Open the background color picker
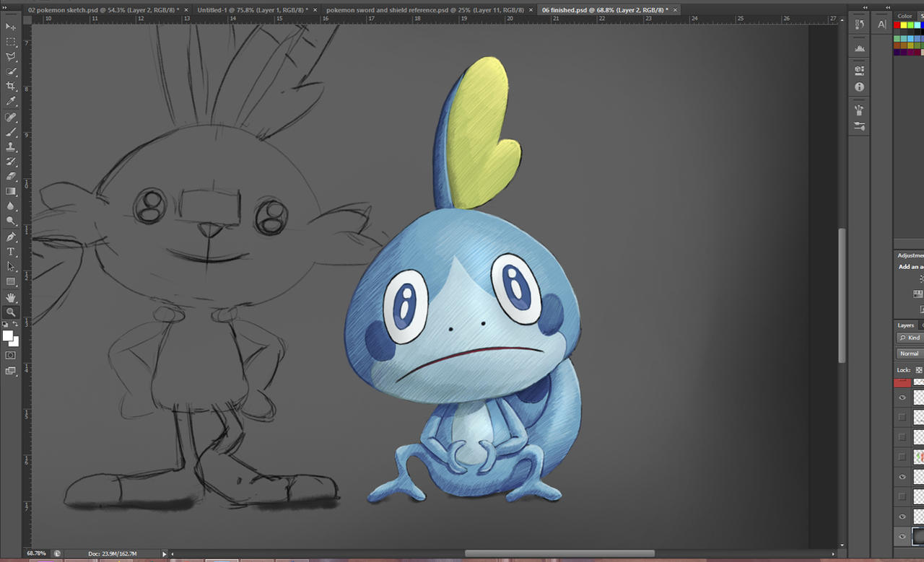 (x=14, y=342)
